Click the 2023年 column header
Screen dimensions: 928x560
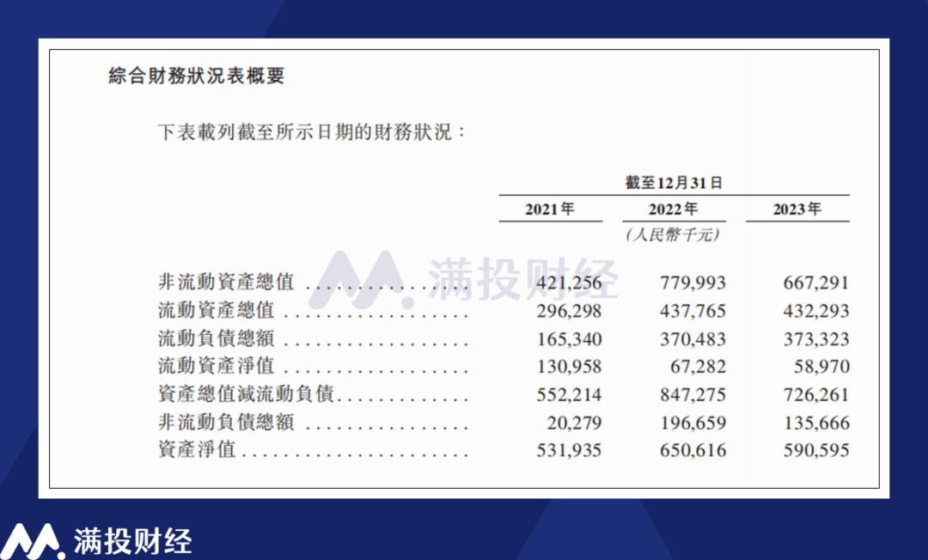click(x=797, y=209)
